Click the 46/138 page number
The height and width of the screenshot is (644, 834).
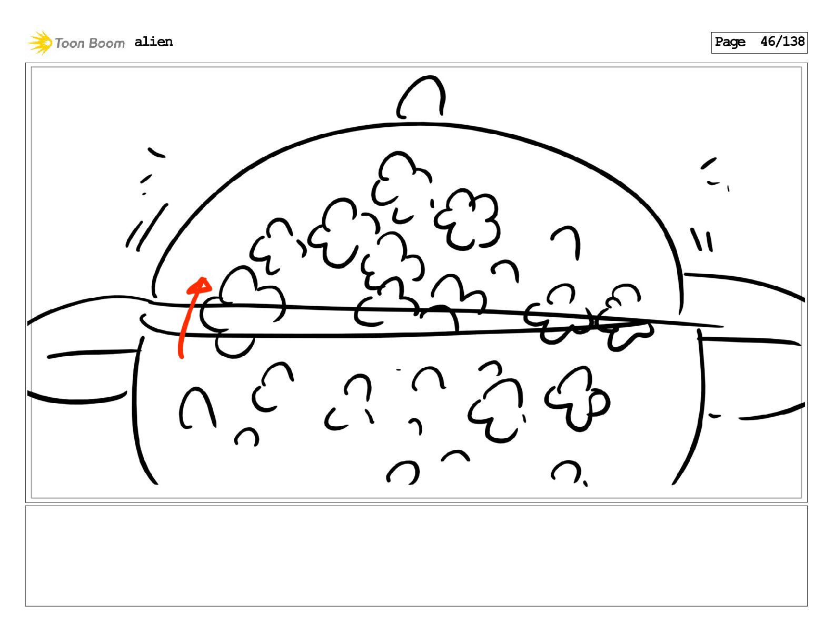pos(782,42)
